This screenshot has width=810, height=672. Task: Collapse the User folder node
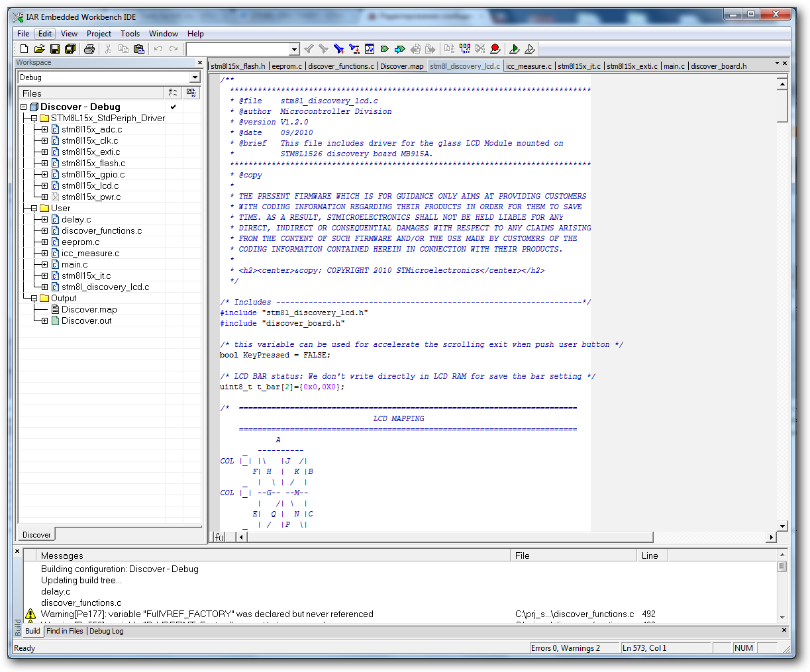click(34, 208)
